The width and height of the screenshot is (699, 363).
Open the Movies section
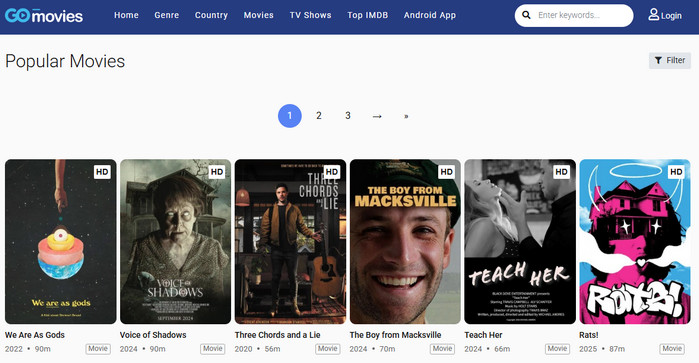[259, 15]
